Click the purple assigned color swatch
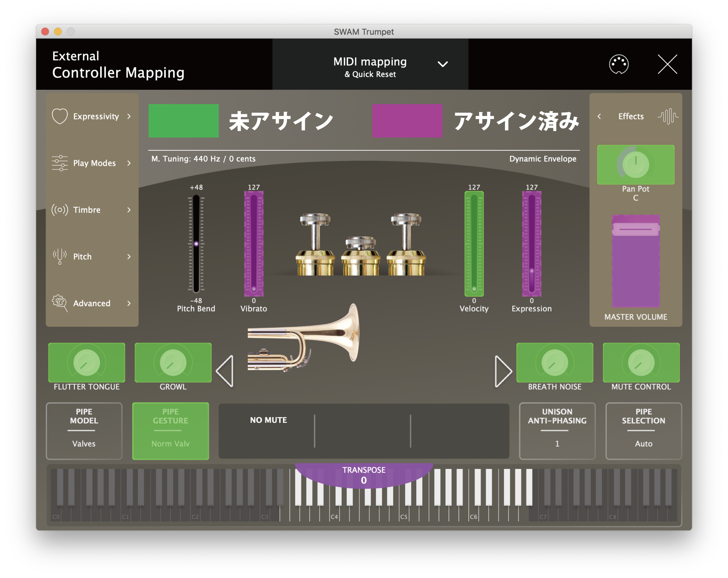This screenshot has width=728, height=578. coord(407,120)
